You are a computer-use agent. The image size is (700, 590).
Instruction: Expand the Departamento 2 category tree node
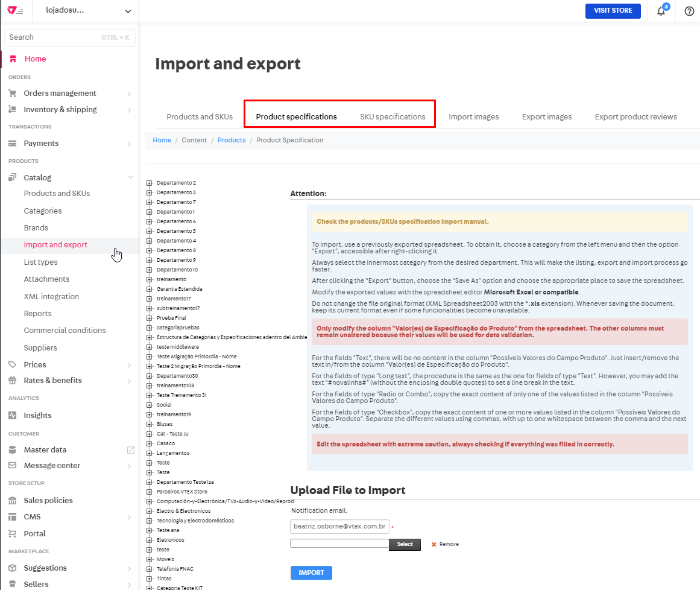[148, 183]
